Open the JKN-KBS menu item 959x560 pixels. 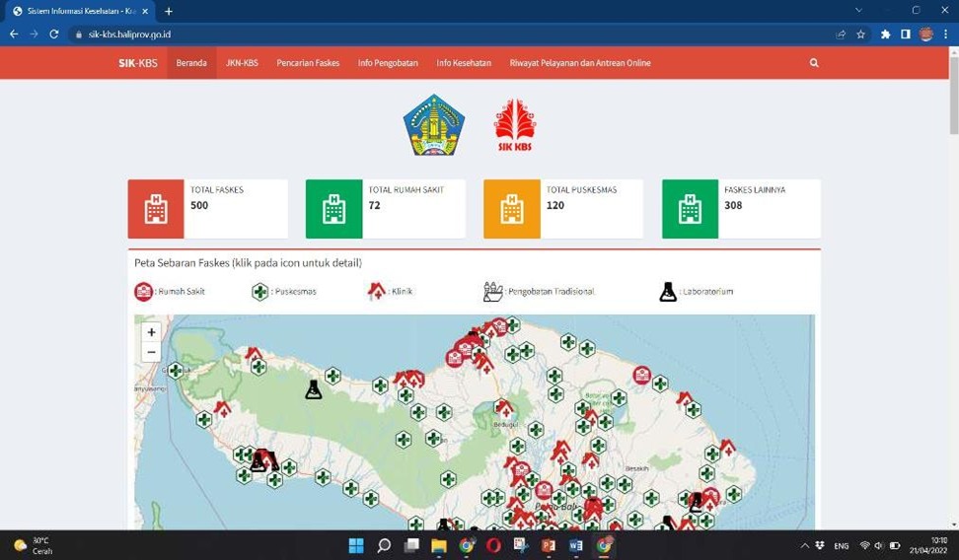click(242, 63)
